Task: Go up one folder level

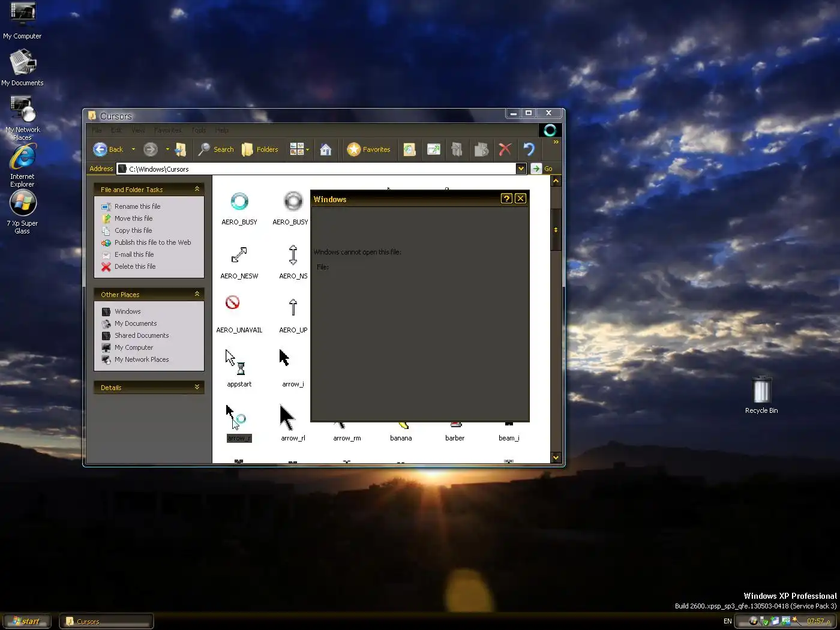Action: pos(180,149)
